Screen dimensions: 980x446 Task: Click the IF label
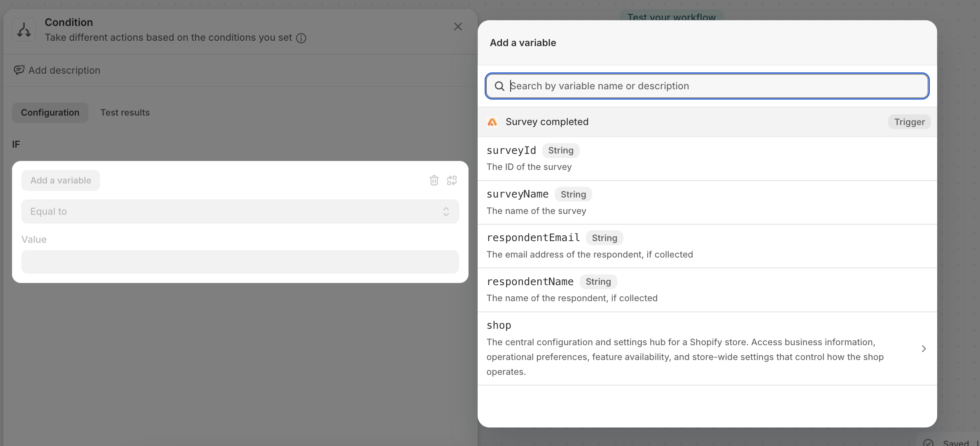click(16, 144)
